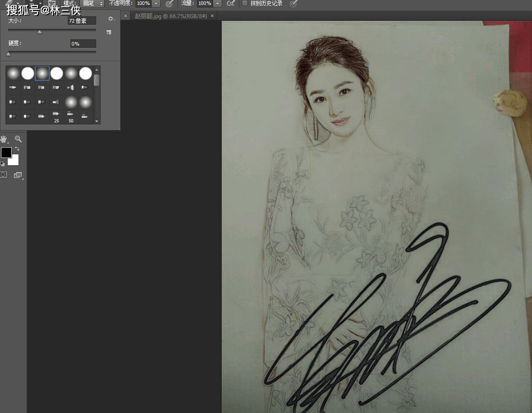This screenshot has width=532, height=413.
Task: Select the Hand tool
Action: coord(4,139)
